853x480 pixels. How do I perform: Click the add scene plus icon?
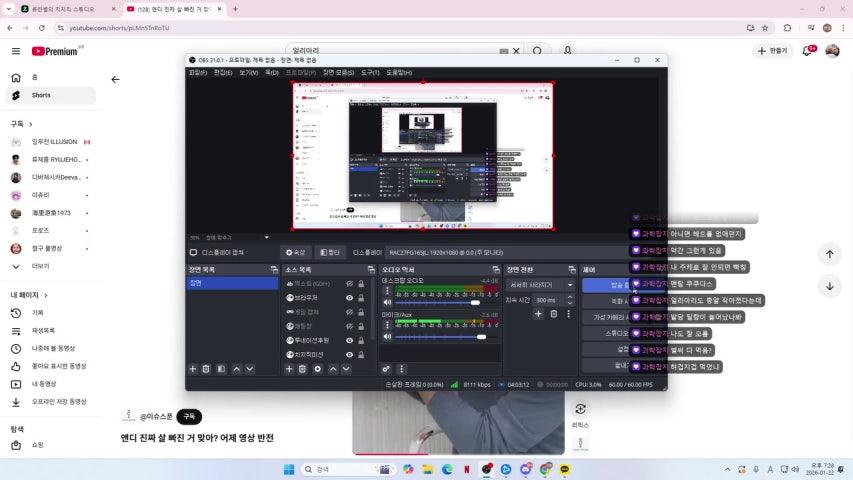coord(191,369)
